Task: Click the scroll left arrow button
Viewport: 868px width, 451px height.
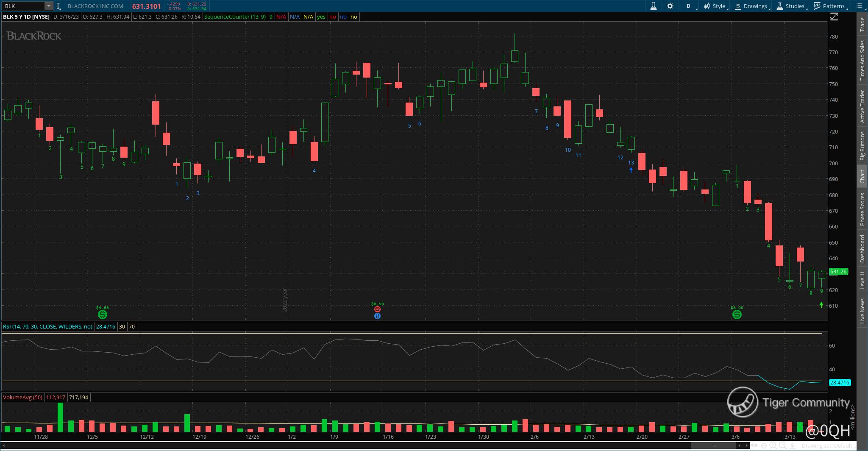Action: tap(740, 445)
